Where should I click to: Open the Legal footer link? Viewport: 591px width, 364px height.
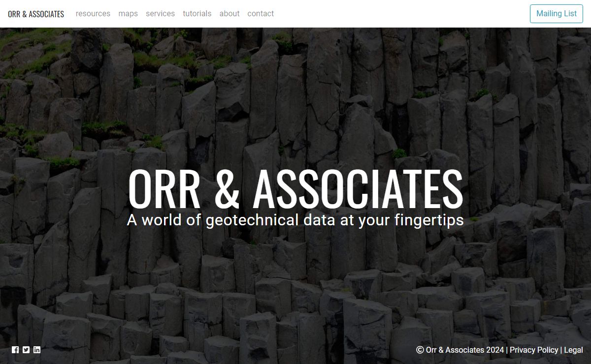573,350
